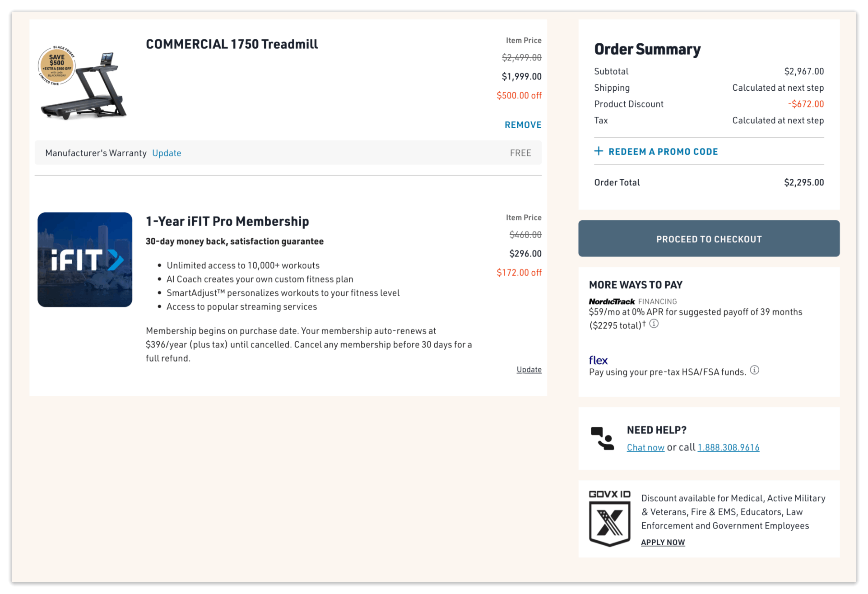Apply now for the GovX discount
868x594 pixels.
tap(662, 542)
